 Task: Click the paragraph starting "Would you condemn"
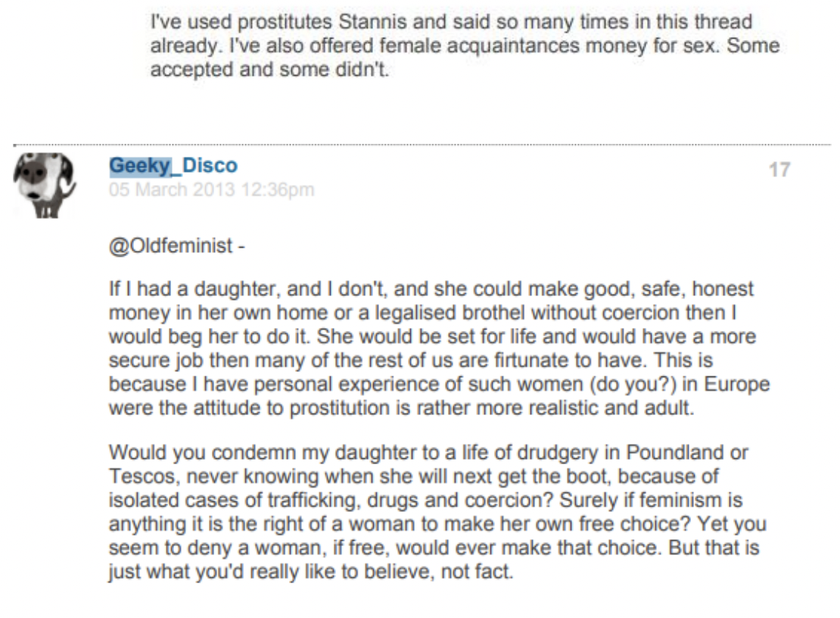point(437,512)
